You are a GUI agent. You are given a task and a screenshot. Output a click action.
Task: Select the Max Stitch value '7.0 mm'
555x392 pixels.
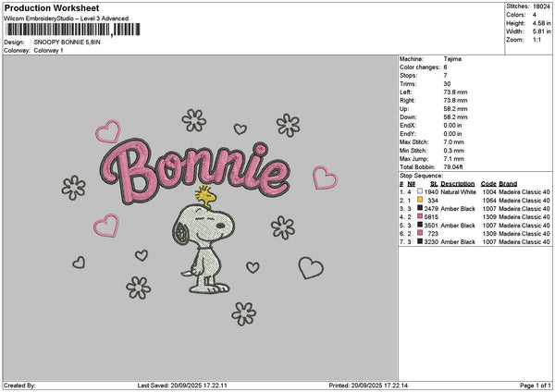coord(454,142)
